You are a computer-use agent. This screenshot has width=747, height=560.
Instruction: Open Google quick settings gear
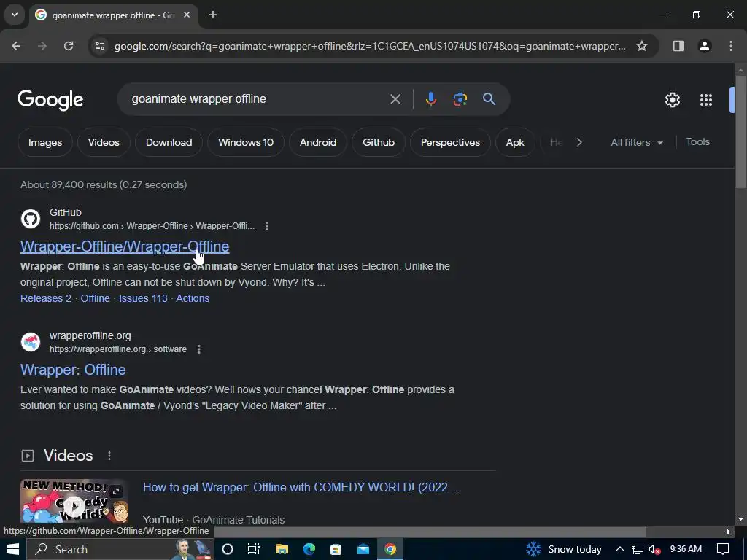(x=672, y=99)
